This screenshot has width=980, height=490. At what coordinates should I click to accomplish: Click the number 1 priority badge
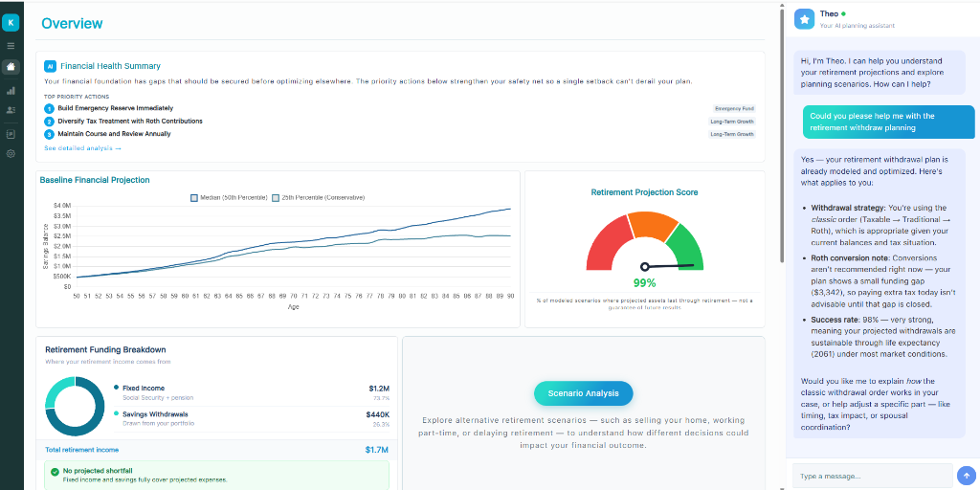point(50,109)
